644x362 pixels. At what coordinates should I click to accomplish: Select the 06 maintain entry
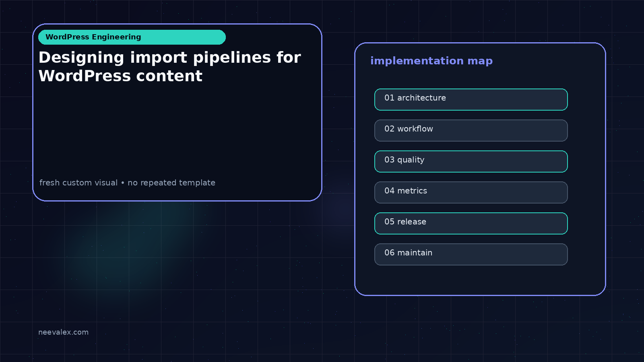pos(471,254)
